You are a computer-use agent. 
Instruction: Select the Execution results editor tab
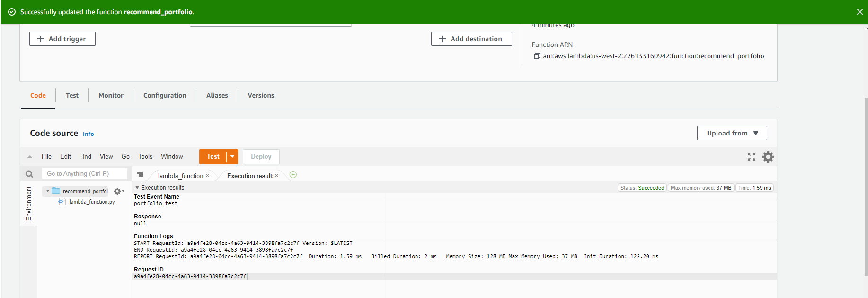pos(250,176)
